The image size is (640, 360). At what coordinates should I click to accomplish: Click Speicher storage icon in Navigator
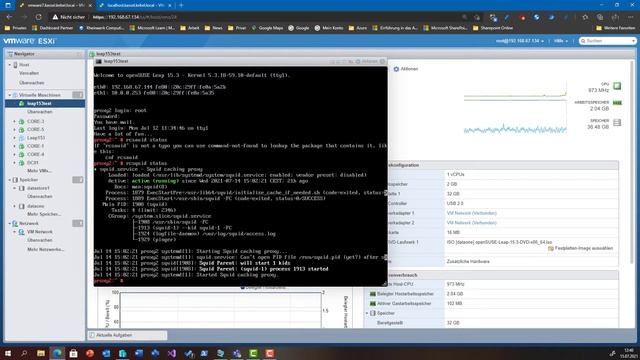[x=15, y=180]
